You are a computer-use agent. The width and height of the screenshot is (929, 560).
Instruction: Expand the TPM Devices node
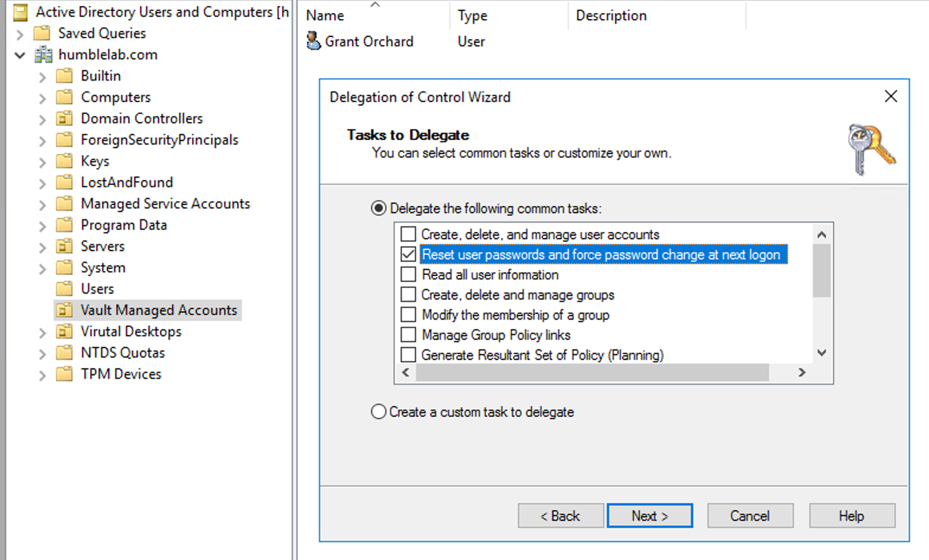tap(42, 375)
